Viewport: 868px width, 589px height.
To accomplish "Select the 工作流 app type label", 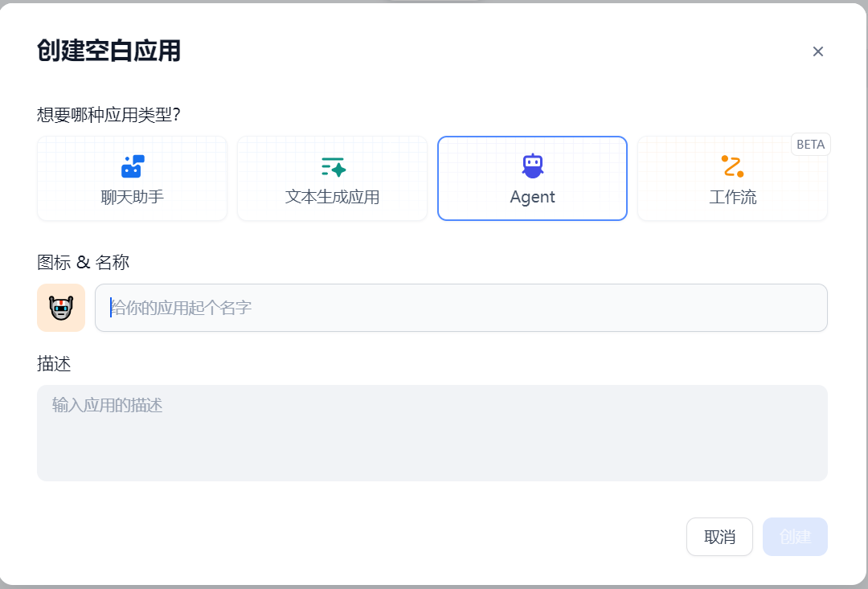I will (732, 198).
